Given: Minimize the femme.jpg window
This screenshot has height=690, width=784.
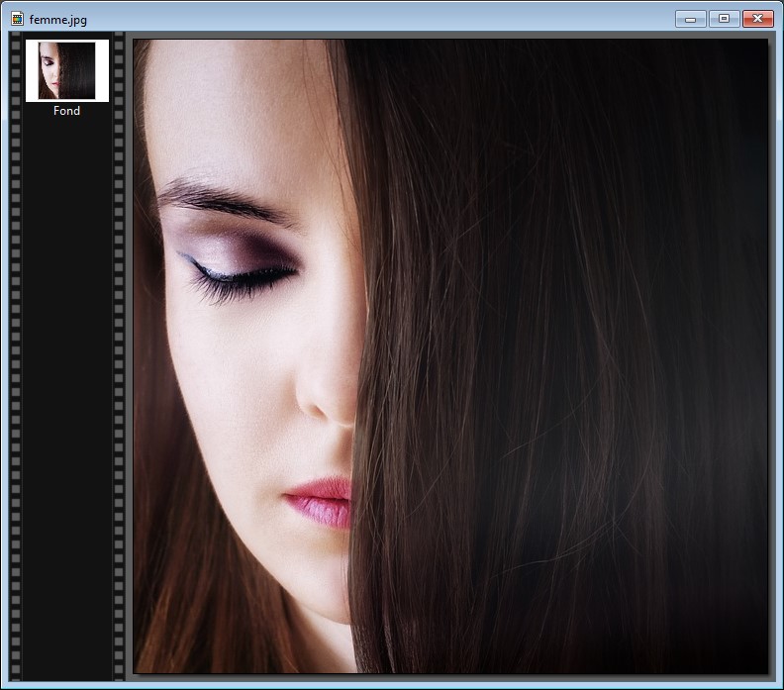Looking at the screenshot, I should [690, 19].
